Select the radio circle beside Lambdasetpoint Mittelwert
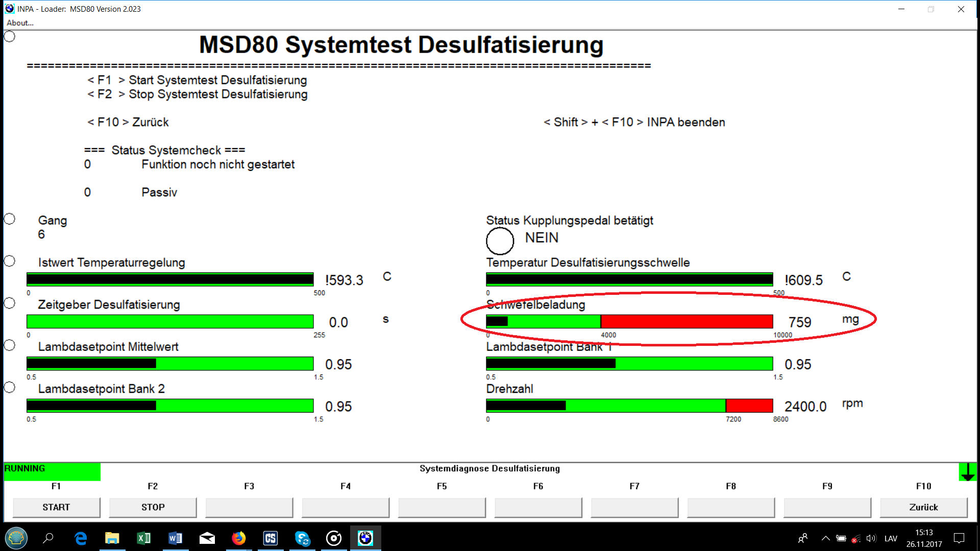980x551 pixels. coord(9,345)
